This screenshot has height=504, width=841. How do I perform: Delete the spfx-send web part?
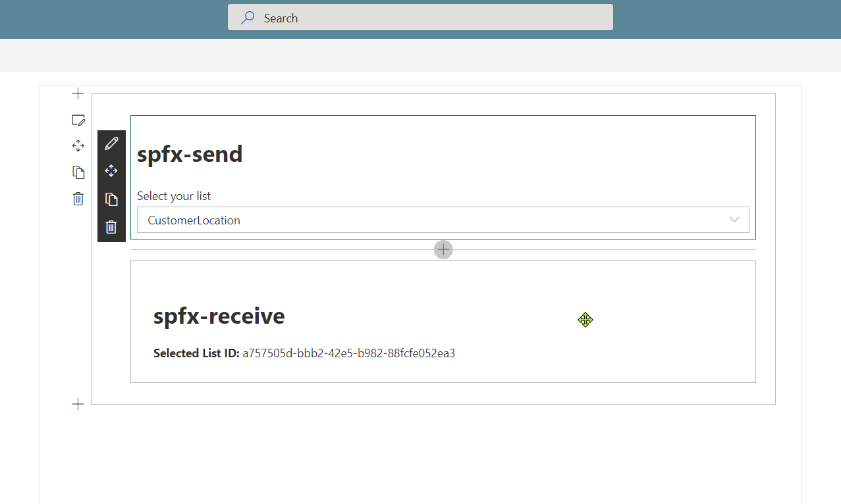pos(111,227)
